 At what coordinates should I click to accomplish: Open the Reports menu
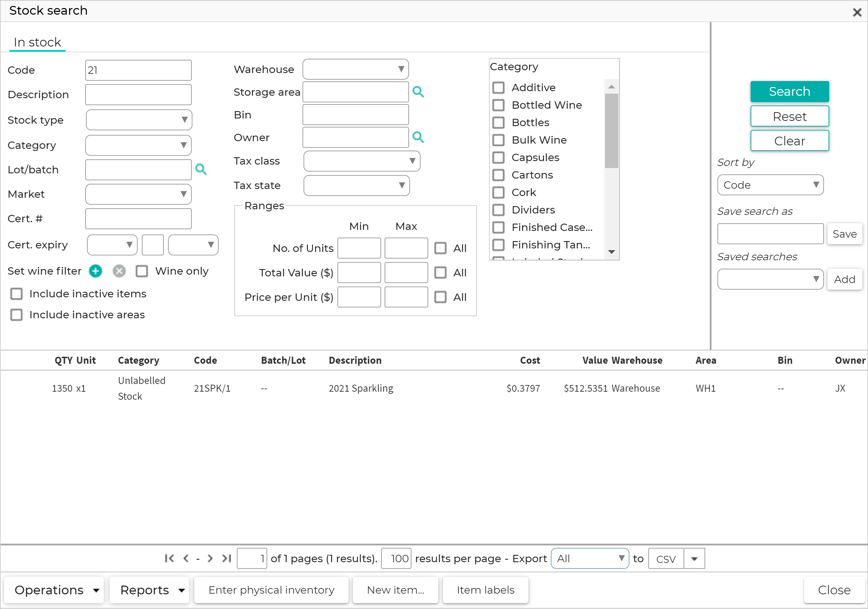coord(149,590)
